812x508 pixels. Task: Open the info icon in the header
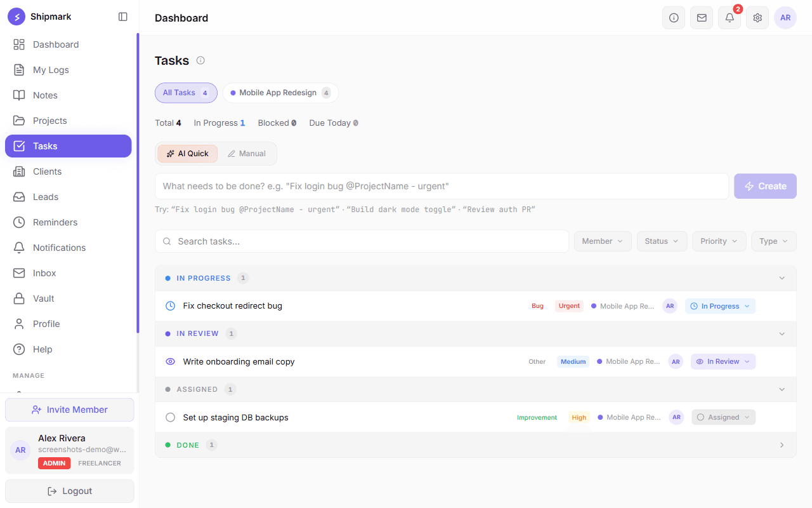pyautogui.click(x=674, y=18)
